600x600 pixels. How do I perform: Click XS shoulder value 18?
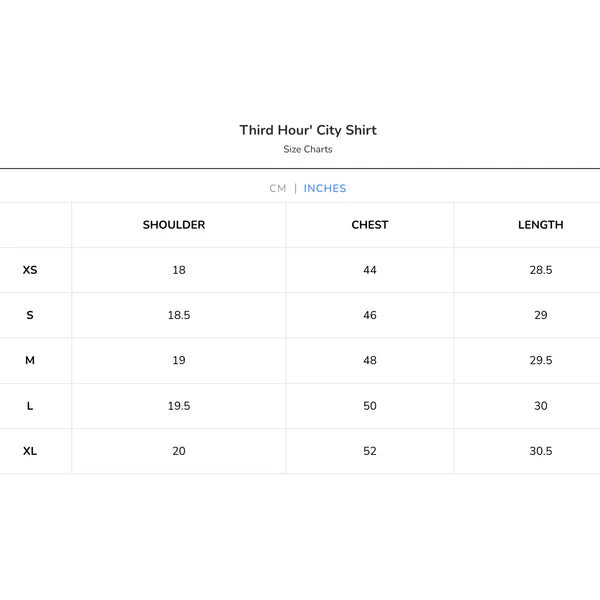pyautogui.click(x=179, y=270)
